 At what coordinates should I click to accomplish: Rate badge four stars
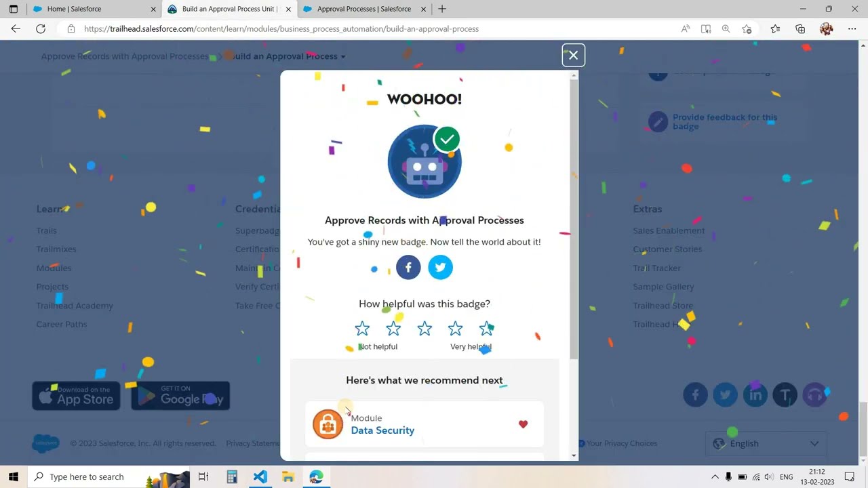tap(455, 329)
